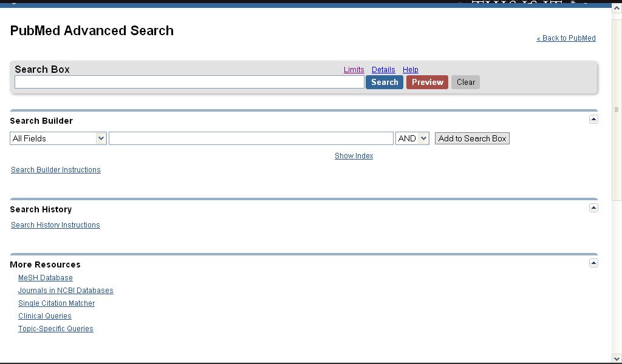Screen dimensions: 622x364
Task: Focus the main Search Box input field
Action: pos(190,82)
